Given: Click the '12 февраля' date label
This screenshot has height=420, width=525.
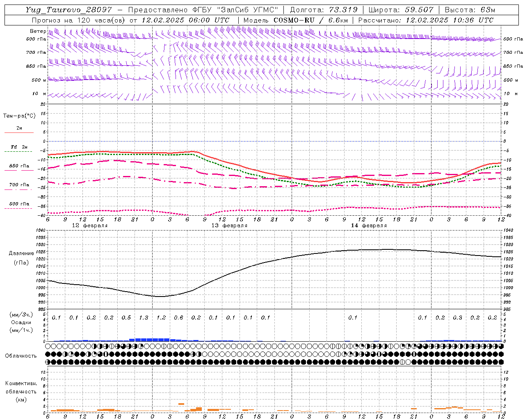Looking at the screenshot, I should tap(90, 226).
